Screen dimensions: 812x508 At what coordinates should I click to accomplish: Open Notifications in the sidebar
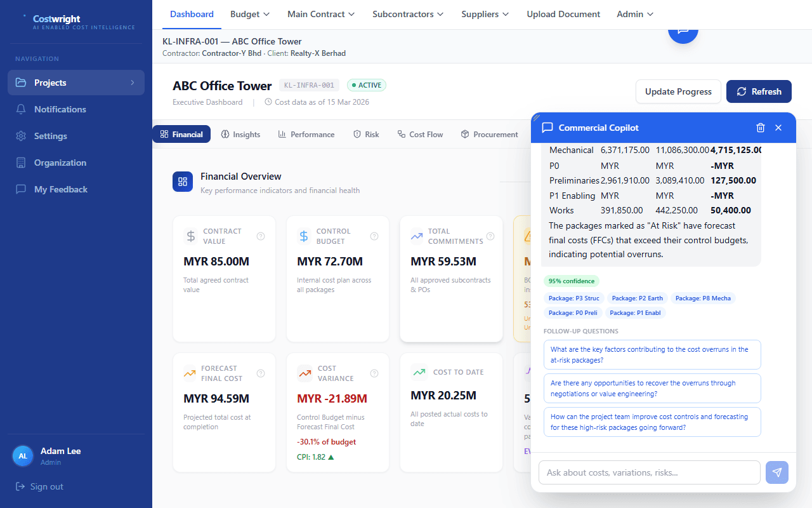point(76,109)
